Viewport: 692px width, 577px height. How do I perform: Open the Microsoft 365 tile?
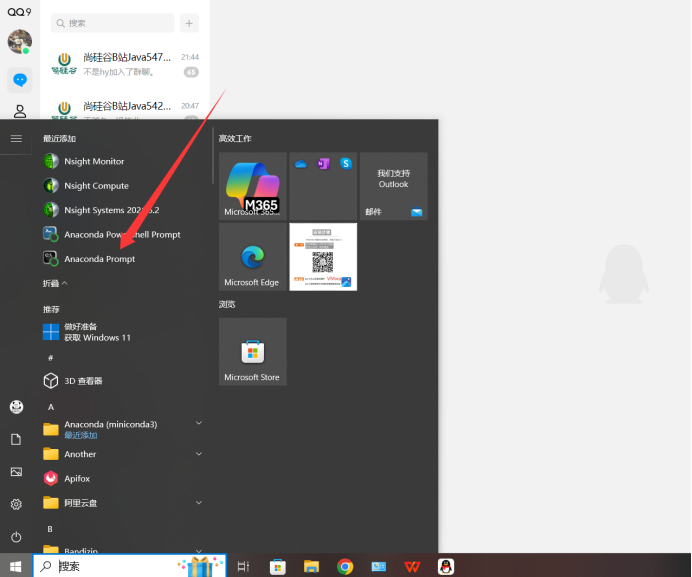(x=252, y=186)
